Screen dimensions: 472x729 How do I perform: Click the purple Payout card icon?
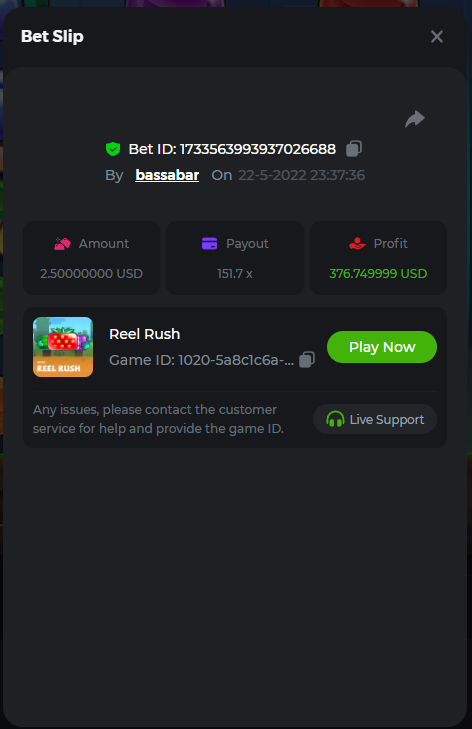pos(209,244)
